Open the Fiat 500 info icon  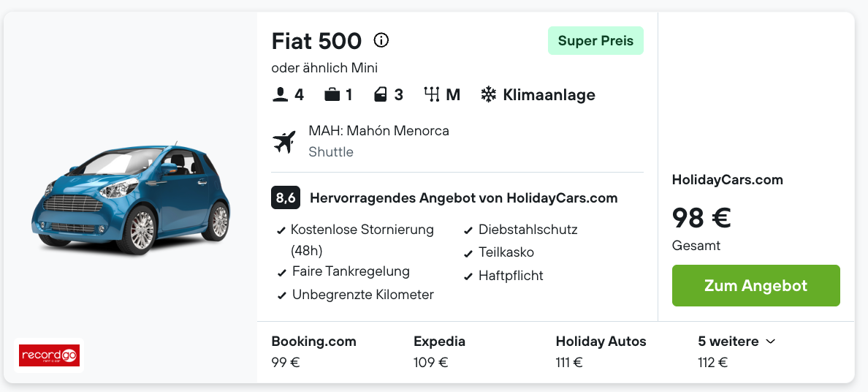[x=381, y=40]
